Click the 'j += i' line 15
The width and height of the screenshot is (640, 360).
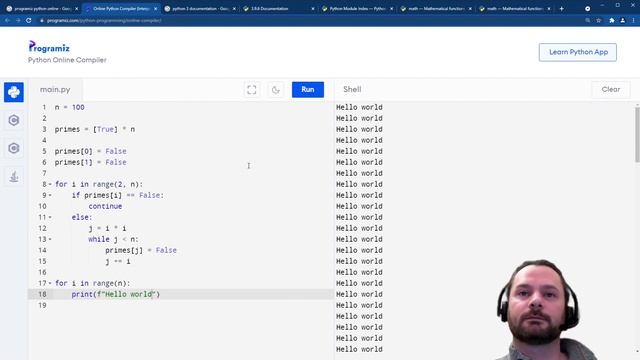118,262
